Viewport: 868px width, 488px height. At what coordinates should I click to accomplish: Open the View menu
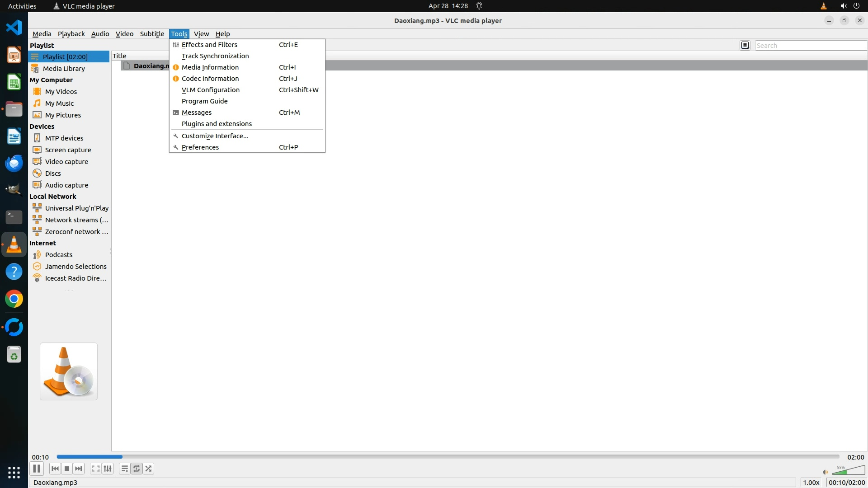[201, 34]
